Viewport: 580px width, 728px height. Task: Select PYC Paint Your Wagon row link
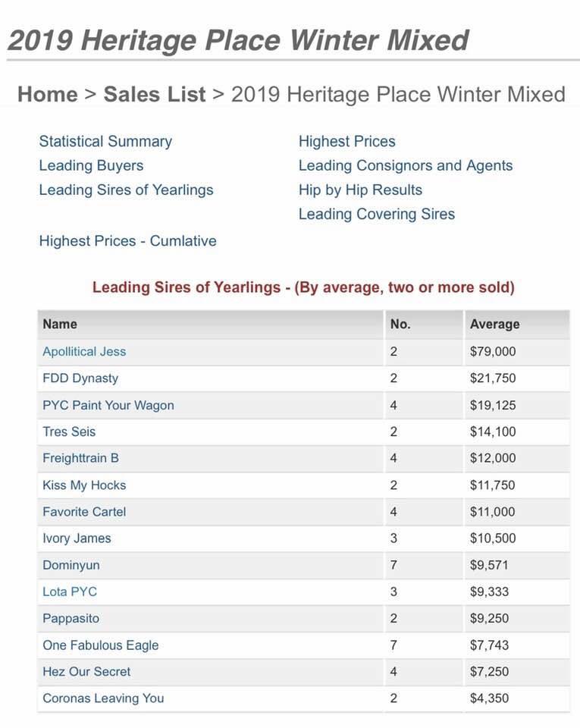(108, 405)
